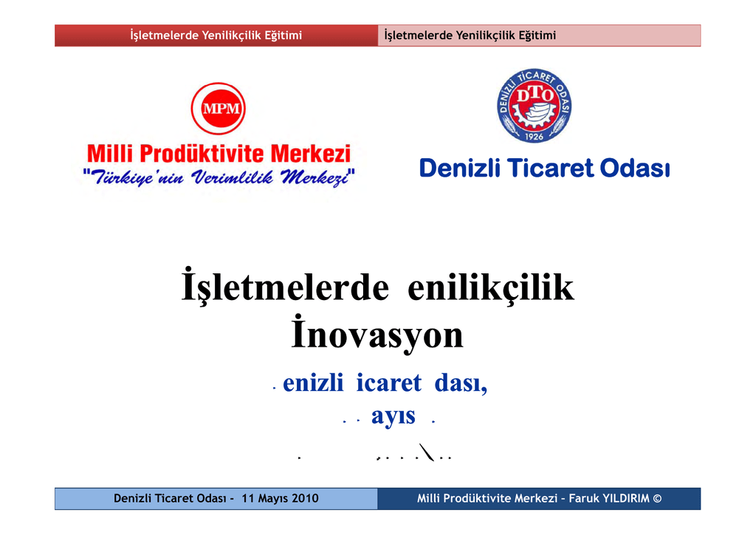Click the footer text "Denizli Ticaret Odası - 11 Mayıs 2010"
756x535 pixels.
(216, 498)
